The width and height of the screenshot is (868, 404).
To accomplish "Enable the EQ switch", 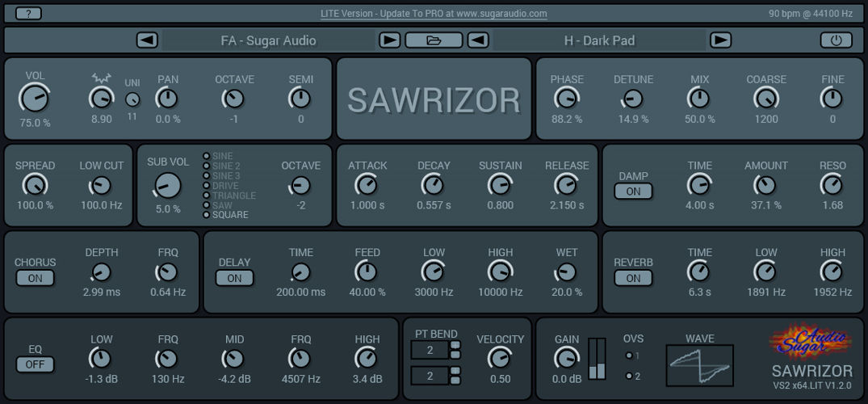I will click(x=35, y=364).
